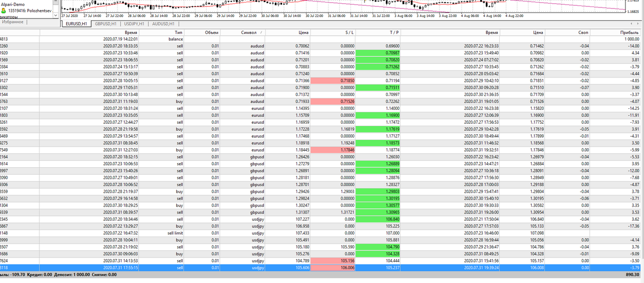Sort by the T / P column header
This screenshot has height=283, width=644.
coord(378,32)
